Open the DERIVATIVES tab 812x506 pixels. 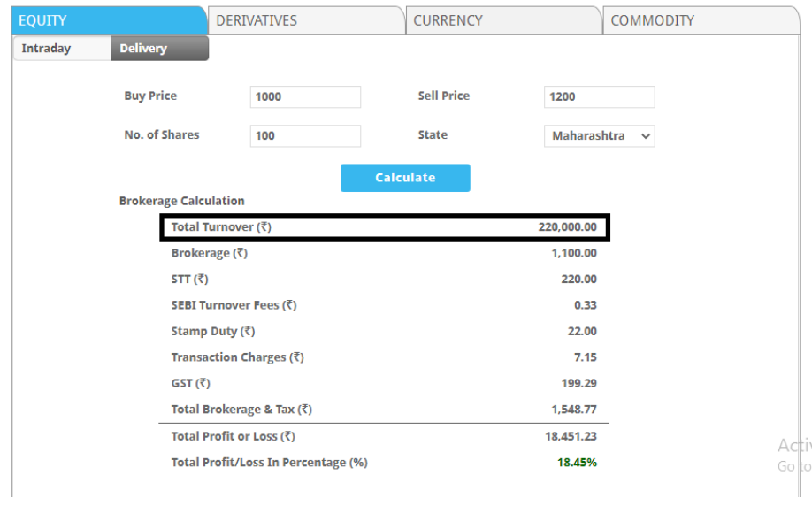[305, 20]
